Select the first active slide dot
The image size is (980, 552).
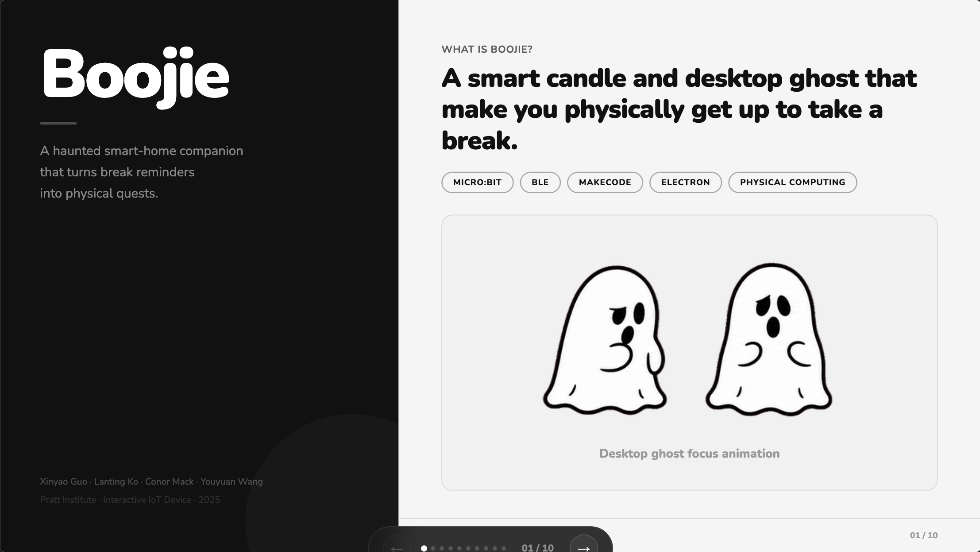(x=424, y=548)
